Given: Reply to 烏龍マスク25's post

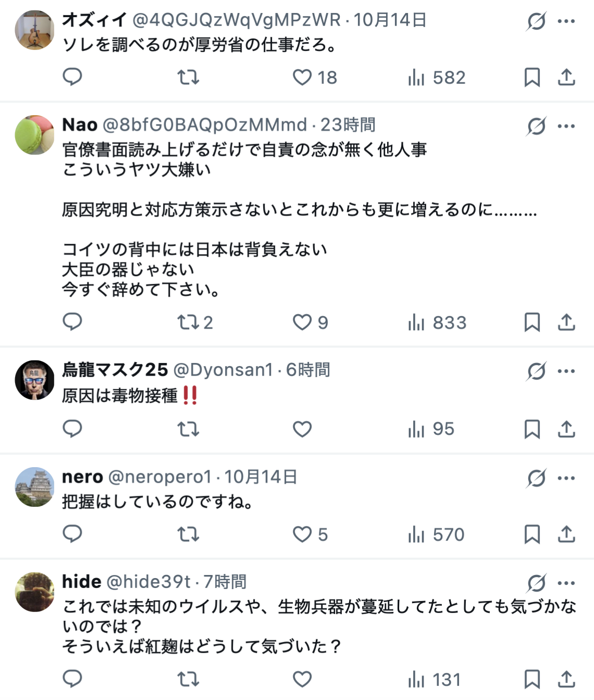Looking at the screenshot, I should point(72,429).
